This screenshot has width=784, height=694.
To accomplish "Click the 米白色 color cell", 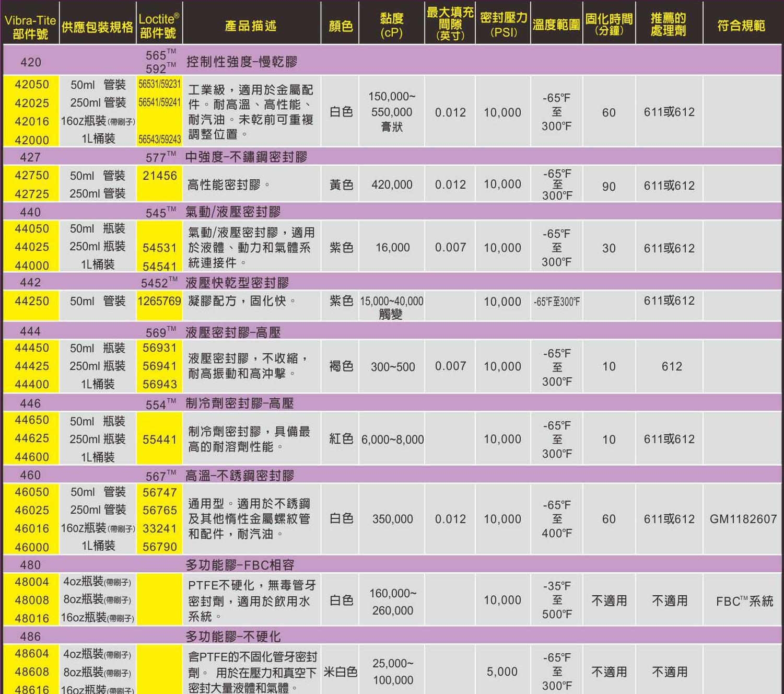I will tap(341, 672).
